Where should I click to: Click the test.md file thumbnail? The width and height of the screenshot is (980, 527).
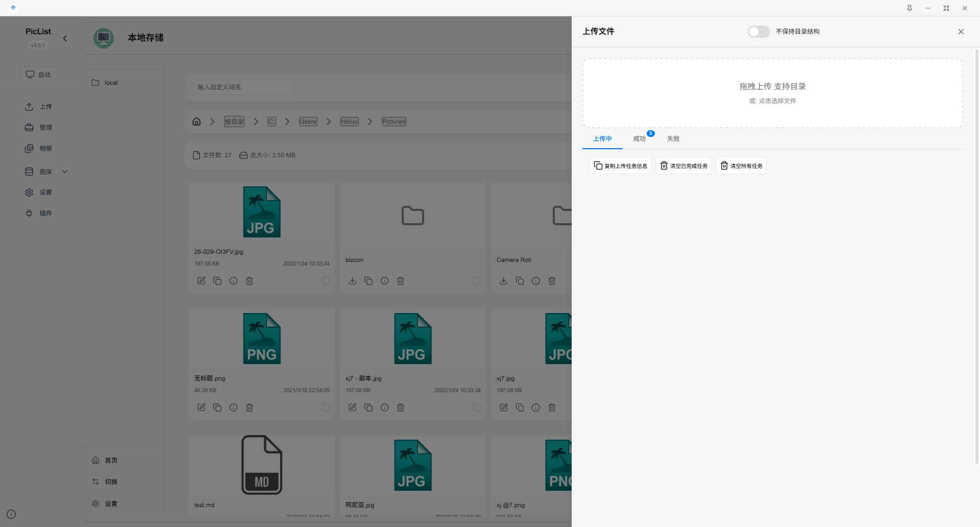[x=262, y=465]
